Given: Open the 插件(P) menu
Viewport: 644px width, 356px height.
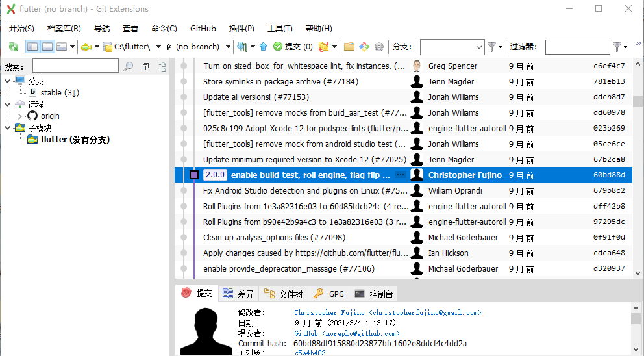Looking at the screenshot, I should pyautogui.click(x=241, y=29).
